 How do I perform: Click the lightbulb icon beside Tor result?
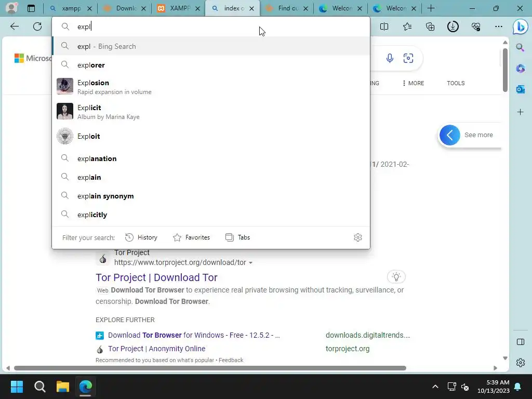396,277
